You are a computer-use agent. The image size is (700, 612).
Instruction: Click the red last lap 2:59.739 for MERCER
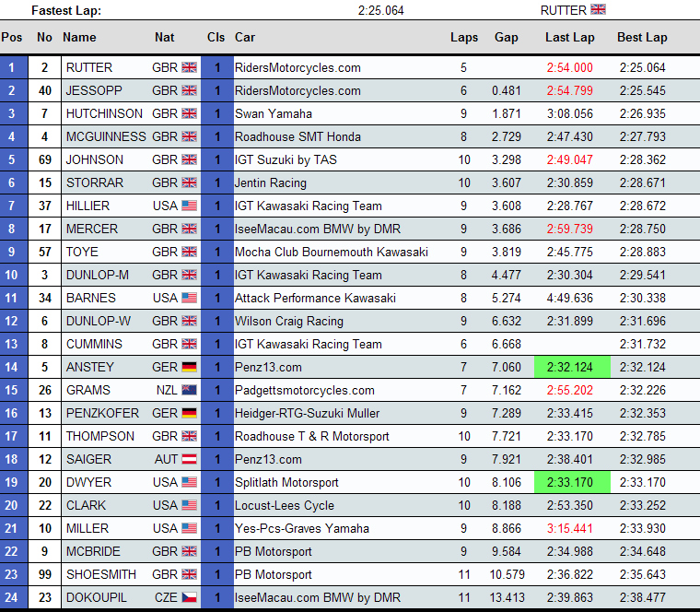tap(569, 229)
